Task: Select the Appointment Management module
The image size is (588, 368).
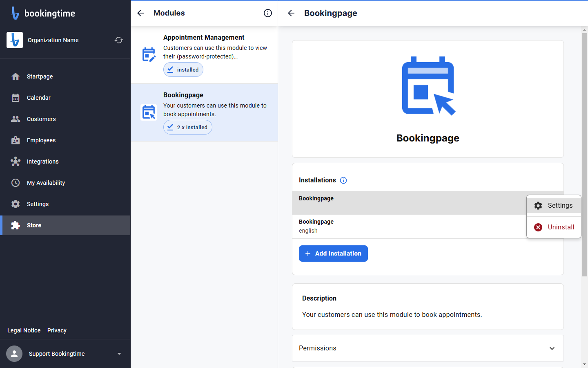Action: pyautogui.click(x=204, y=55)
